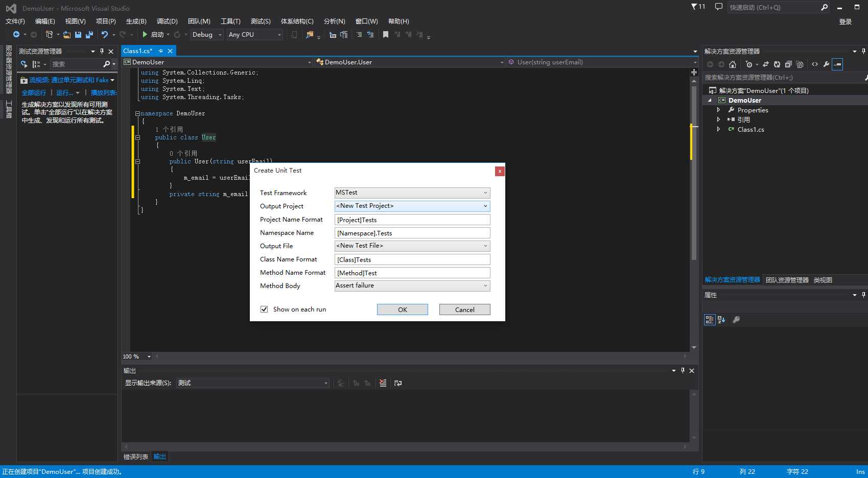Open the Test Framework MSTest dropdown
This screenshot has height=478, width=868.
[x=412, y=193]
